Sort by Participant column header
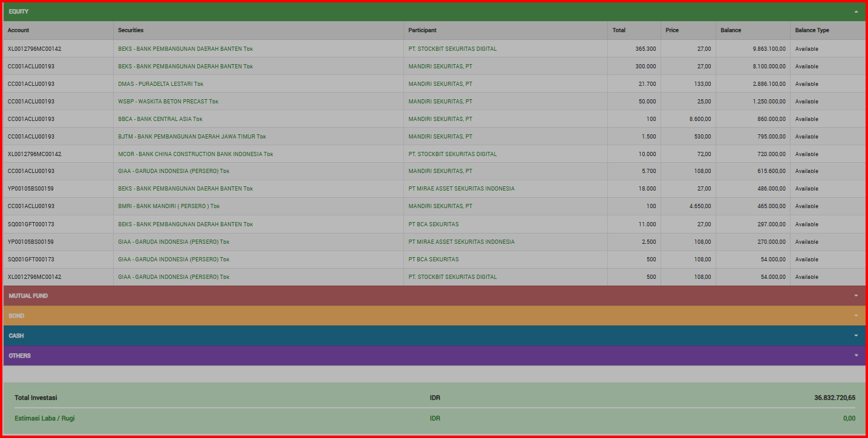868x438 pixels. click(422, 30)
